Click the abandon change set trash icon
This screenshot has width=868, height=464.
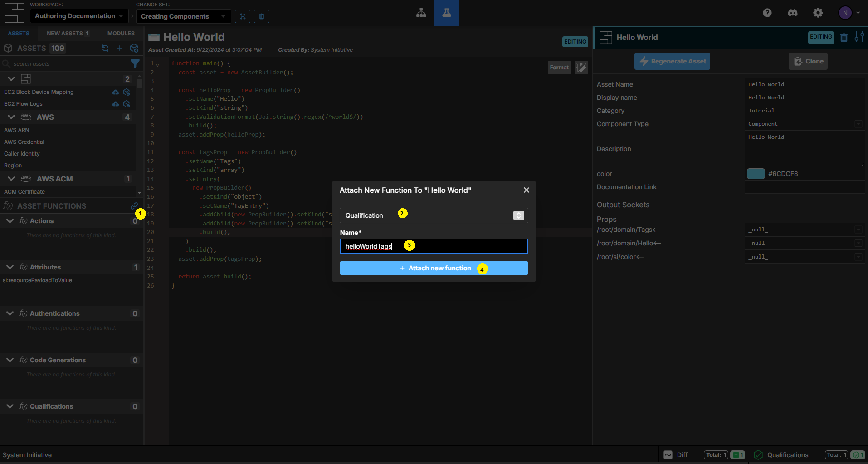(262, 16)
